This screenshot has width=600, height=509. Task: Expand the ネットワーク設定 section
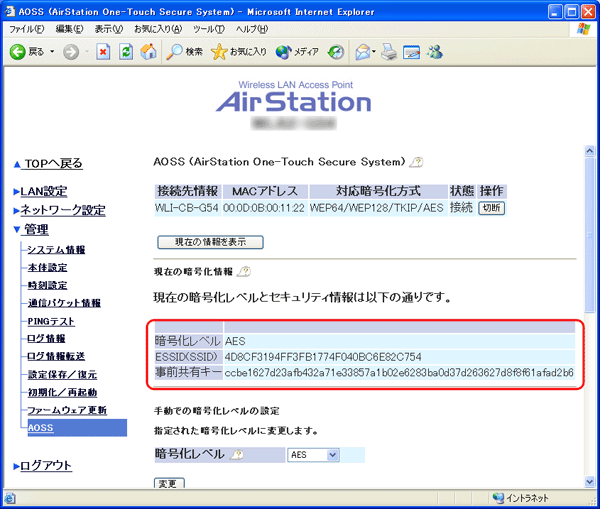(63, 210)
